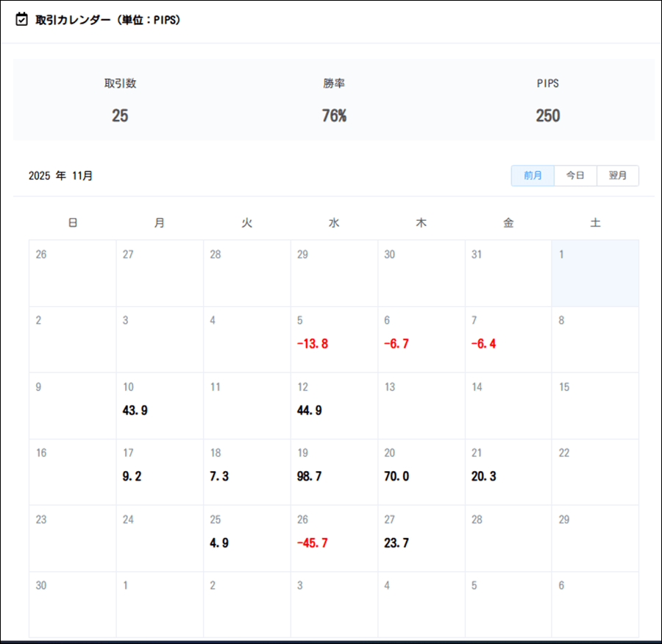Viewport: 662px width, 644px height.
Task: Advance to next month with 翌月 button
Action: tap(618, 176)
